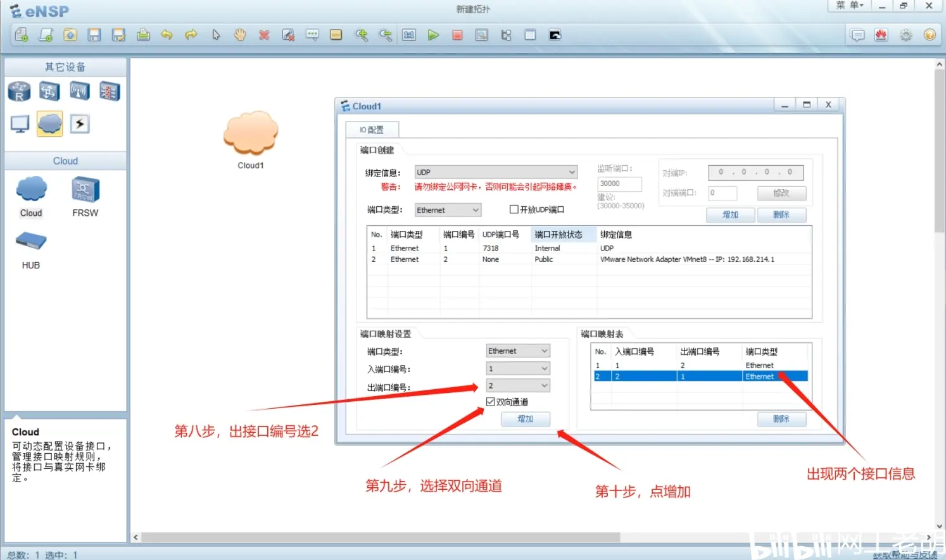Viewport: 946px width, 560px height.
Task: Select the hand pan tool
Action: click(239, 35)
